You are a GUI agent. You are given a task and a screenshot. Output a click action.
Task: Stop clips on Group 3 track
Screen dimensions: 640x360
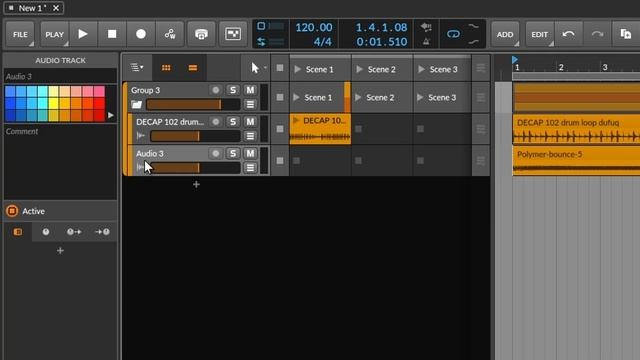[280, 97]
